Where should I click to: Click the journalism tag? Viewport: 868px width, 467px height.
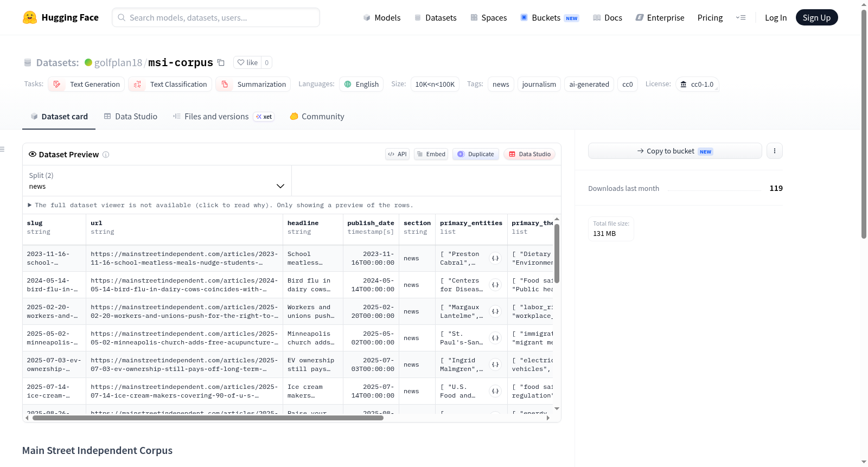pos(539,84)
